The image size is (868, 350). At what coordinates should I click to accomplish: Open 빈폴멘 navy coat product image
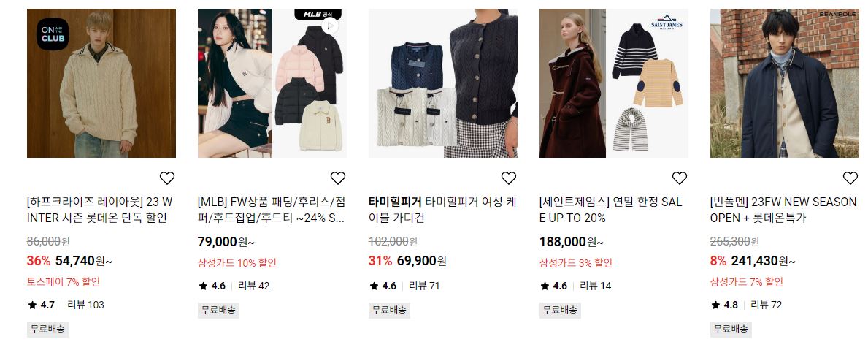(x=784, y=83)
